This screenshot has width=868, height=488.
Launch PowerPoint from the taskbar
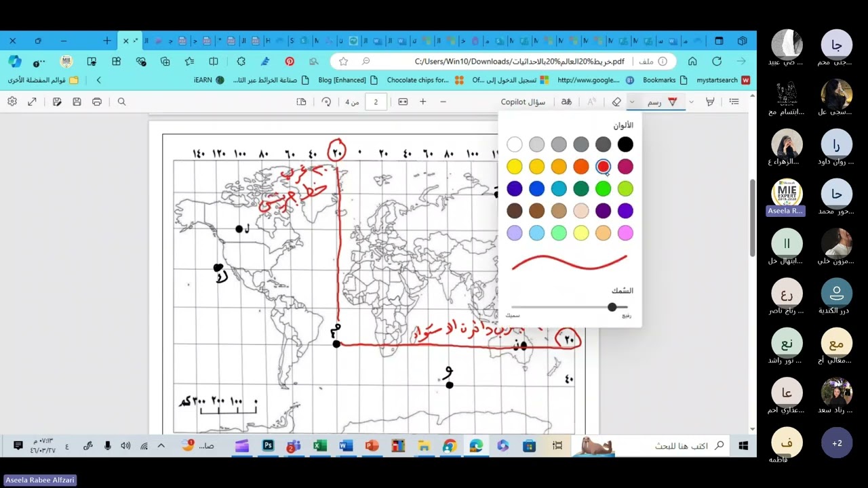(372, 445)
